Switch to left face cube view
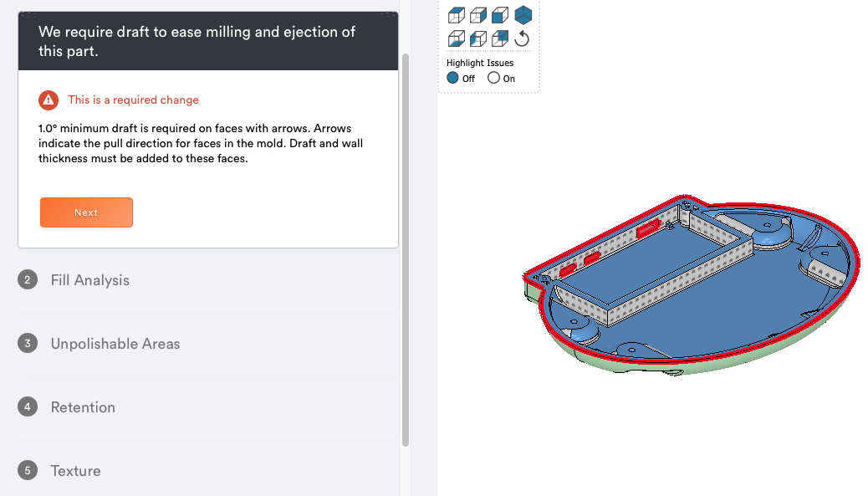This screenshot has width=868, height=496. 478,38
